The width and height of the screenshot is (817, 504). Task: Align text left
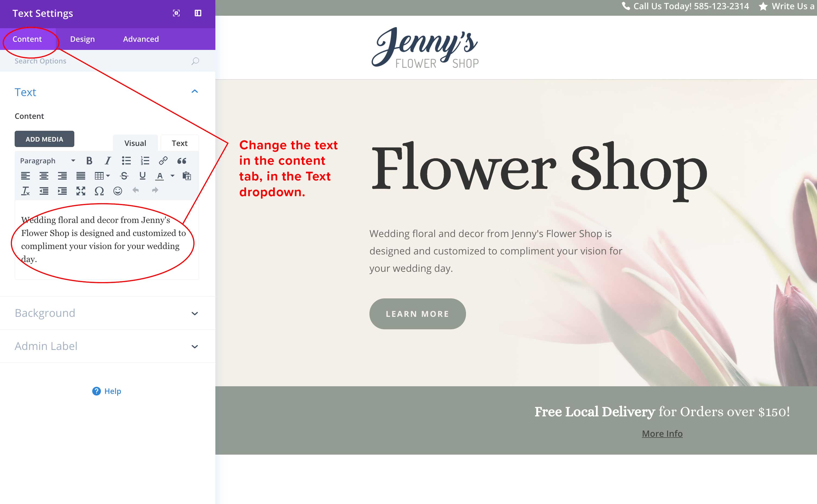click(25, 176)
